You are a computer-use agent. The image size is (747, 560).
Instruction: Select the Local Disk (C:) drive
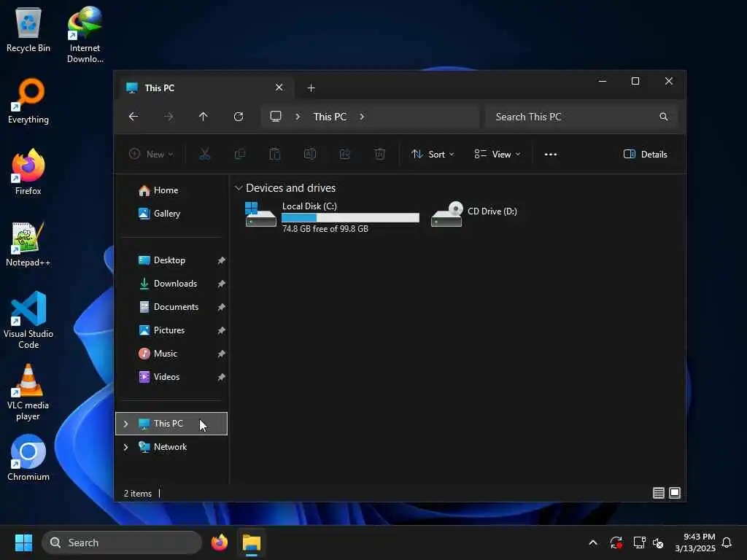pos(332,217)
